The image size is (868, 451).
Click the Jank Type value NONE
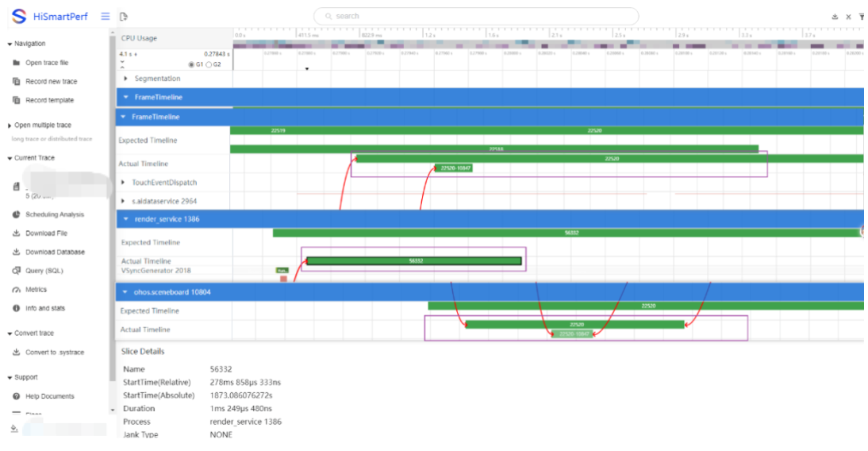pos(221,434)
